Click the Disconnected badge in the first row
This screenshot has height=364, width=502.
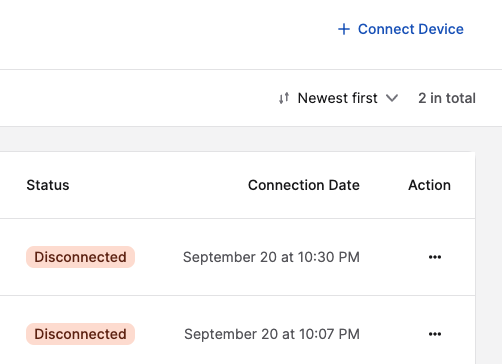pyautogui.click(x=80, y=257)
